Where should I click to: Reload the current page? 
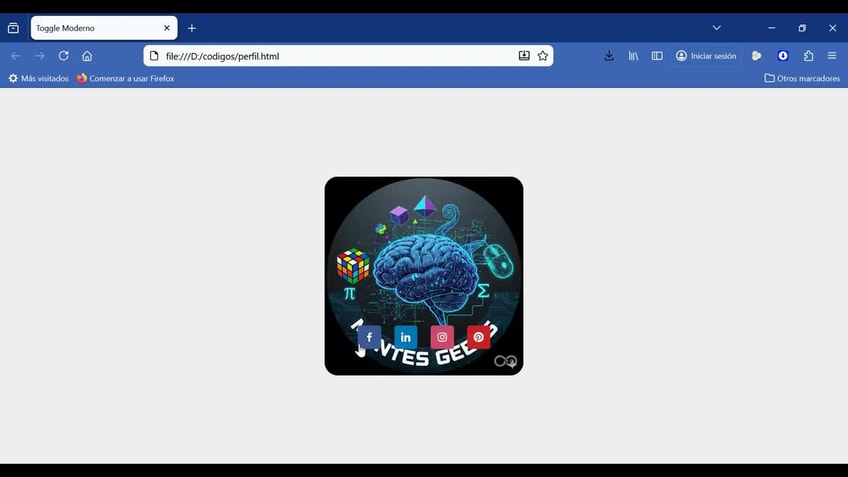click(x=63, y=56)
